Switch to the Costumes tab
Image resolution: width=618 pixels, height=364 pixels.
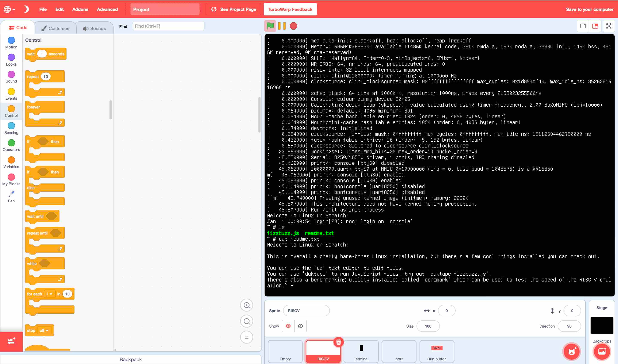[x=55, y=29]
